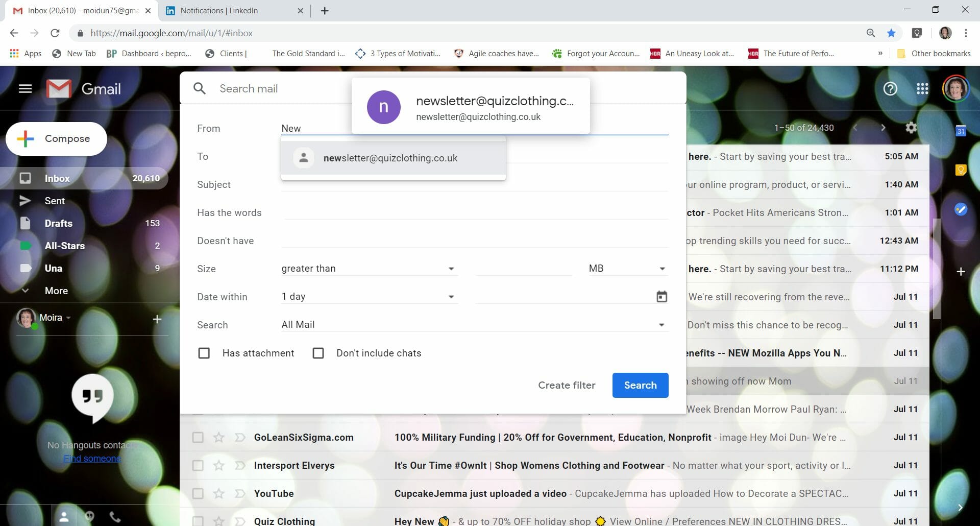The image size is (980, 526).
Task: Open the Google account avatar in Gmail
Action: [955, 89]
